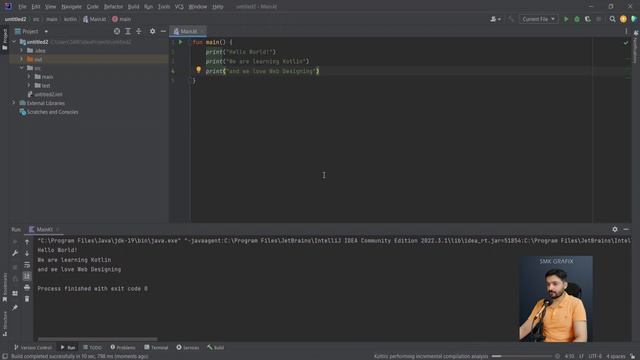The image size is (640, 360).
Task: Expand All in Project panel
Action: [x=128, y=31]
